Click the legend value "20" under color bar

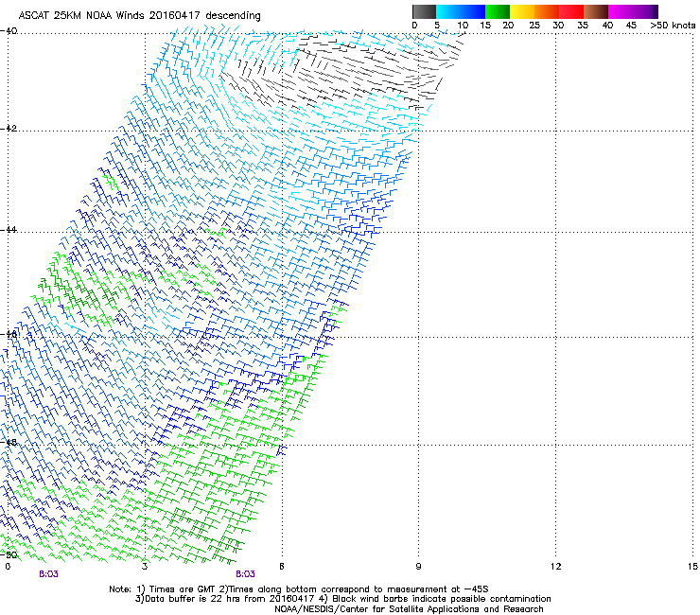pyautogui.click(x=508, y=26)
